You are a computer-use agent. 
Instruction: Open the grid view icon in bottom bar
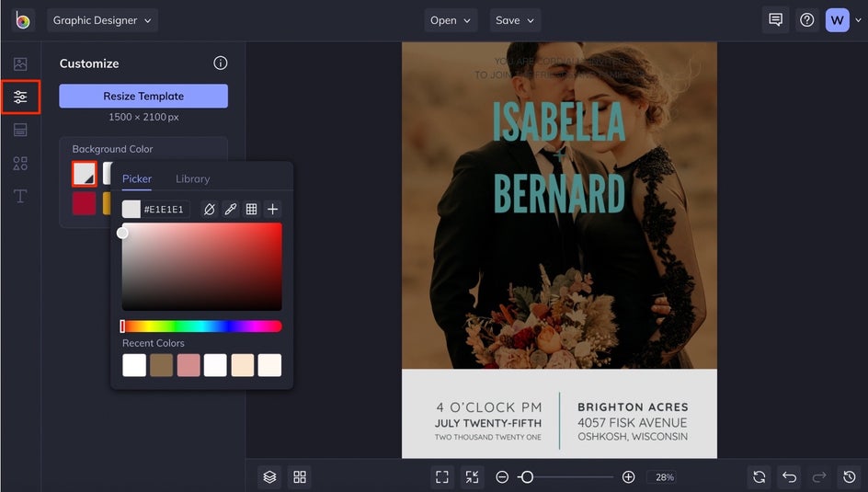point(300,477)
